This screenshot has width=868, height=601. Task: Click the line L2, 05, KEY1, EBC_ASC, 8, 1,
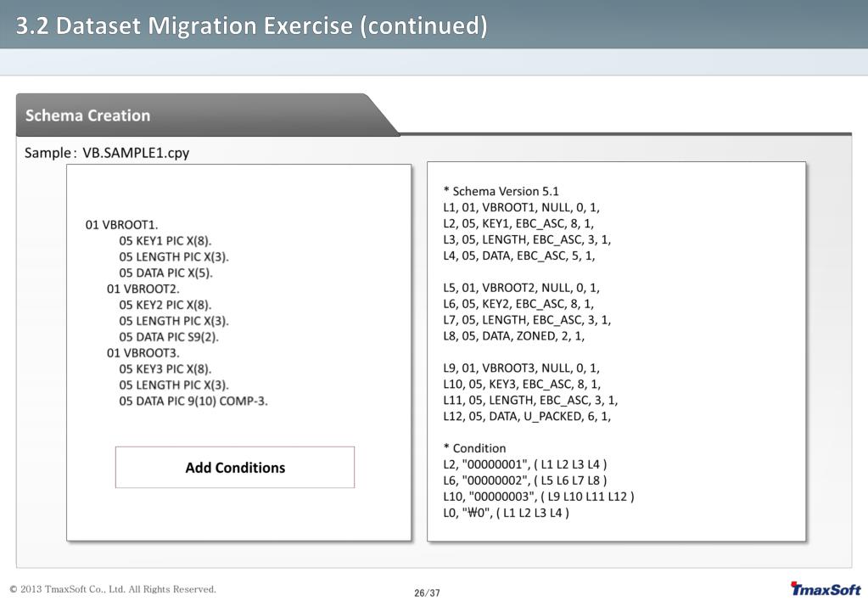(518, 224)
